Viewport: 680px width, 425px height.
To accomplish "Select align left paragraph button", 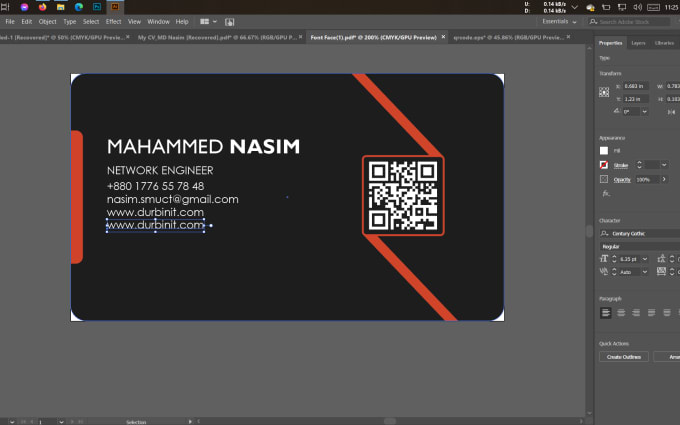I will 606,313.
